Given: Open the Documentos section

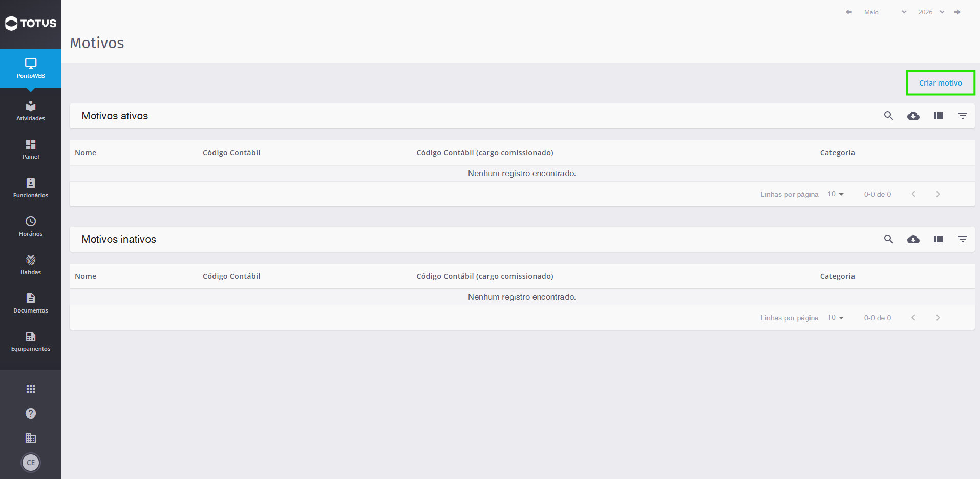Looking at the screenshot, I should click(31, 303).
